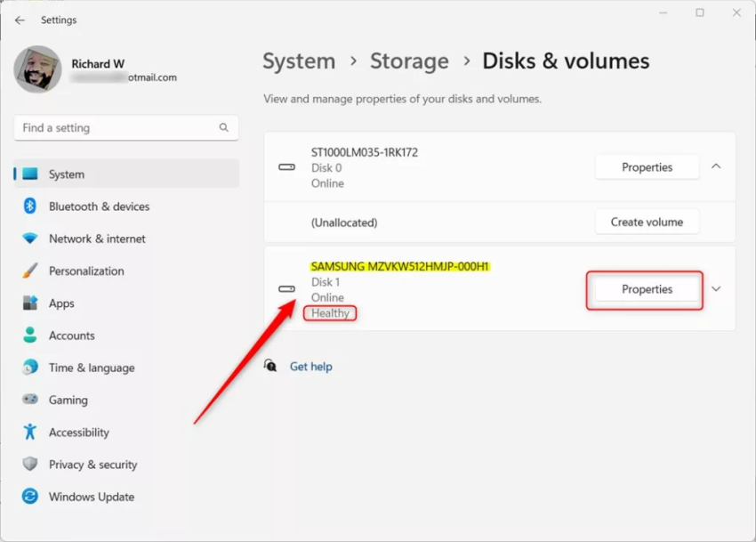The width and height of the screenshot is (756, 542).
Task: Click the Accessibility figure icon
Action: tap(30, 433)
